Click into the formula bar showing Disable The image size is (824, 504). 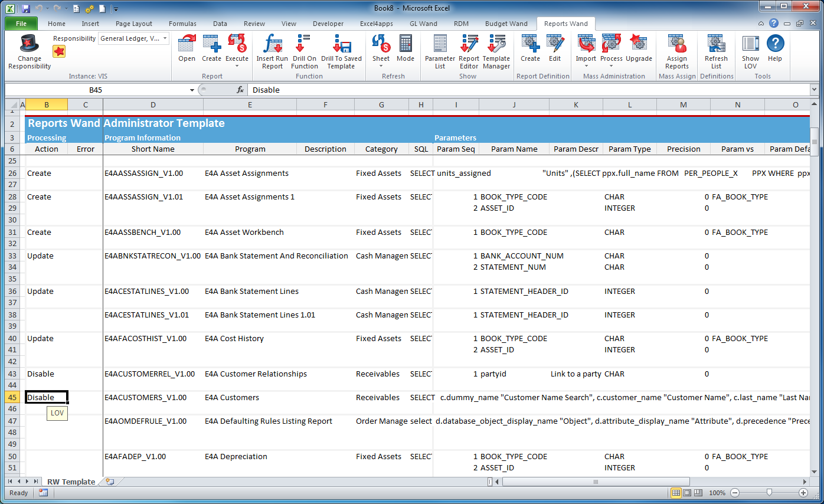[x=528, y=90]
